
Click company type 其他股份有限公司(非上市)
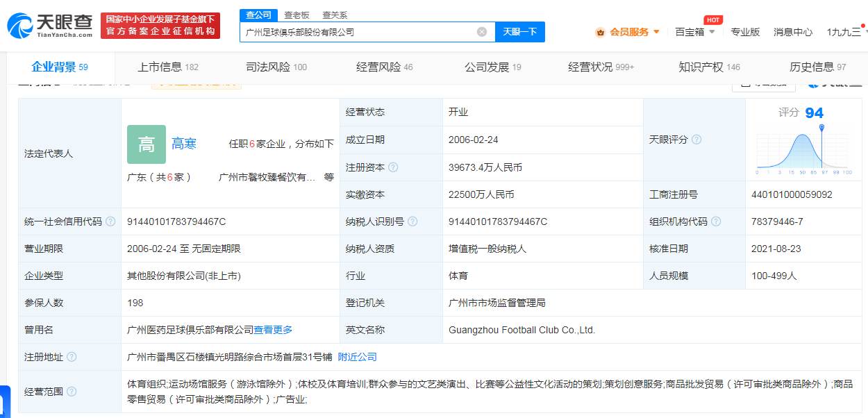[184, 276]
